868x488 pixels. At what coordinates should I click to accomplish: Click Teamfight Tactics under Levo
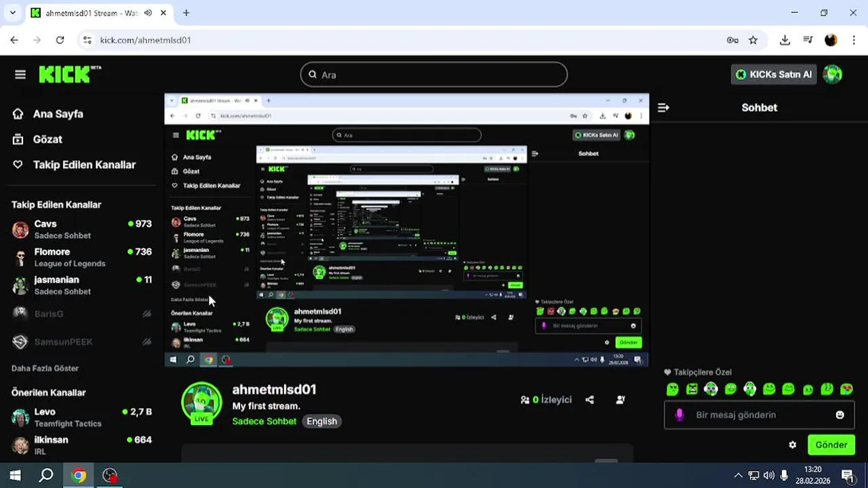pyautogui.click(x=68, y=424)
